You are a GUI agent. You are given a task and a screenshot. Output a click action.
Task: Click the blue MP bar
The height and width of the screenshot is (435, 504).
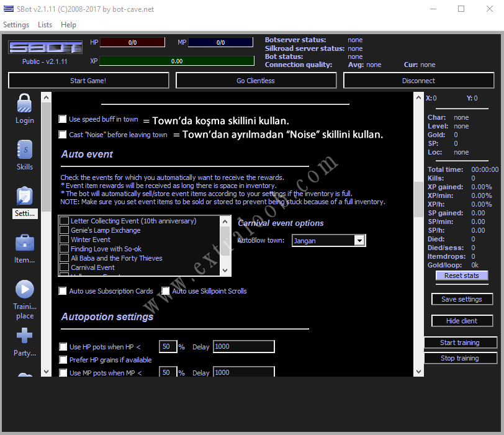click(220, 42)
